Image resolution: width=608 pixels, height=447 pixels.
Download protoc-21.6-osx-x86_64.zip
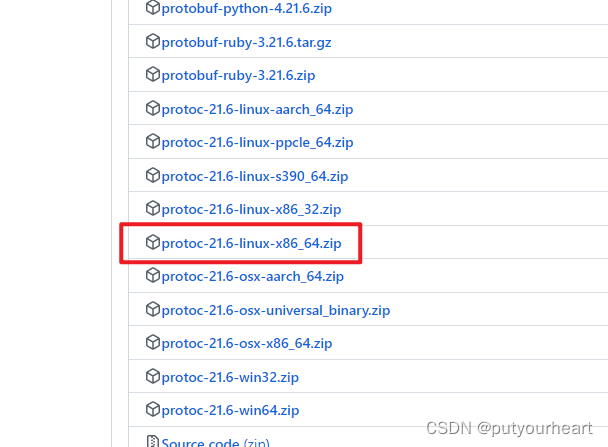point(247,343)
